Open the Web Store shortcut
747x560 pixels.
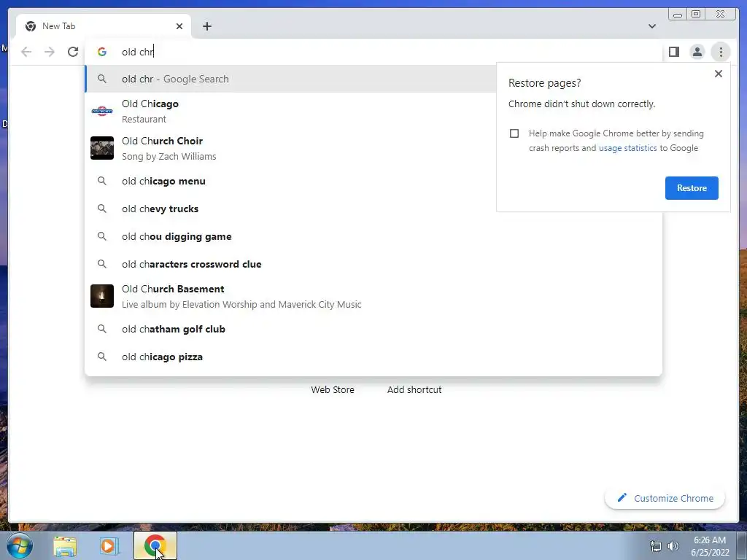pyautogui.click(x=333, y=389)
